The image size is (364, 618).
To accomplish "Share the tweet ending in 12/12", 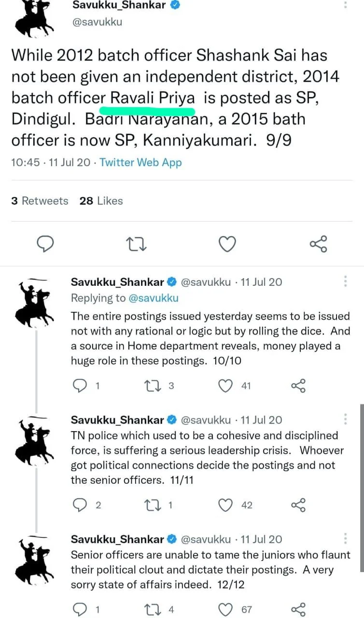I will click(x=298, y=609).
